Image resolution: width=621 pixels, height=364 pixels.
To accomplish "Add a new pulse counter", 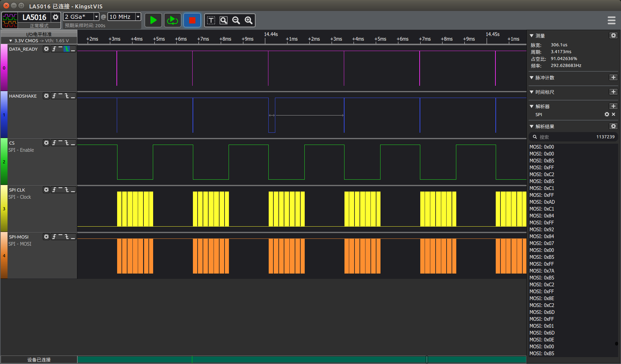I will point(613,77).
